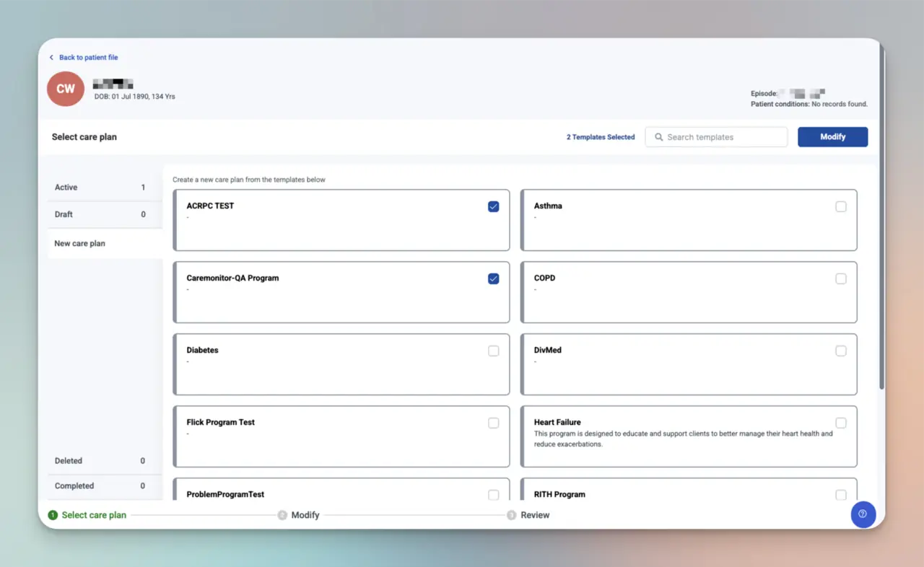Click the back chevron icon beside Back to patient file
This screenshot has height=567, width=924.
pyautogui.click(x=51, y=58)
